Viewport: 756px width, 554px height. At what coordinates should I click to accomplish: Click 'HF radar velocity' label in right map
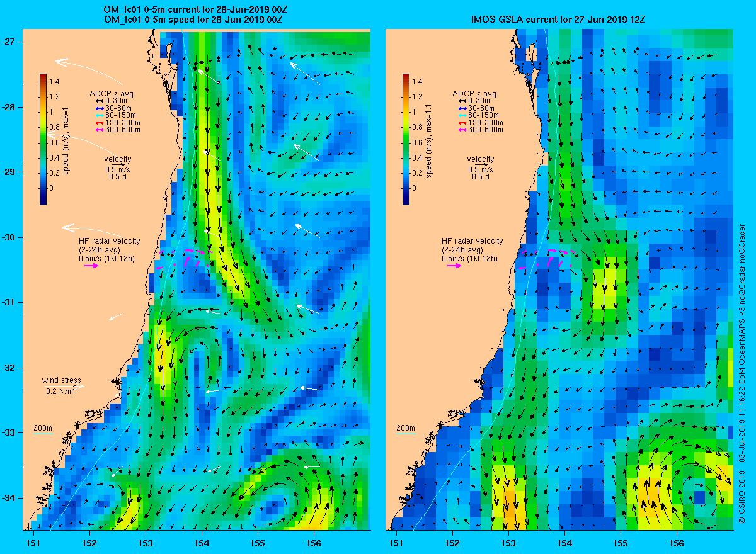click(x=472, y=241)
